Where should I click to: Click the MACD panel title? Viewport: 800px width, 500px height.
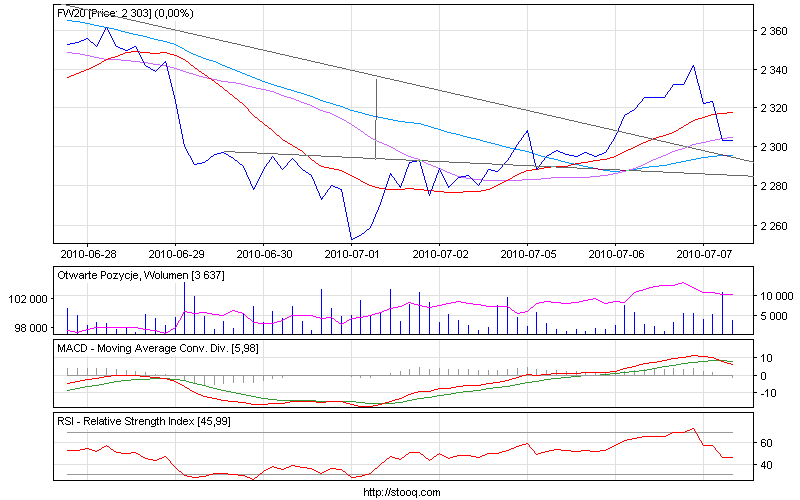click(x=158, y=348)
